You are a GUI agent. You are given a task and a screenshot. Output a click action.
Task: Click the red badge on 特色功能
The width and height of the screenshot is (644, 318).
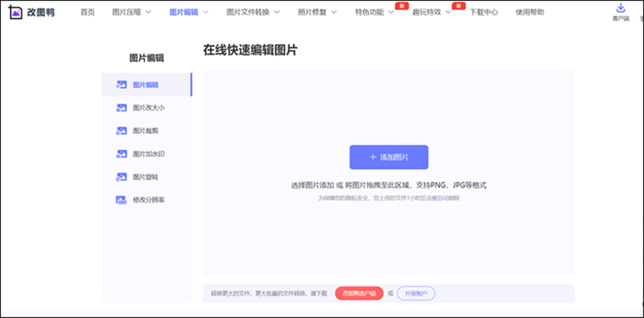click(x=401, y=6)
